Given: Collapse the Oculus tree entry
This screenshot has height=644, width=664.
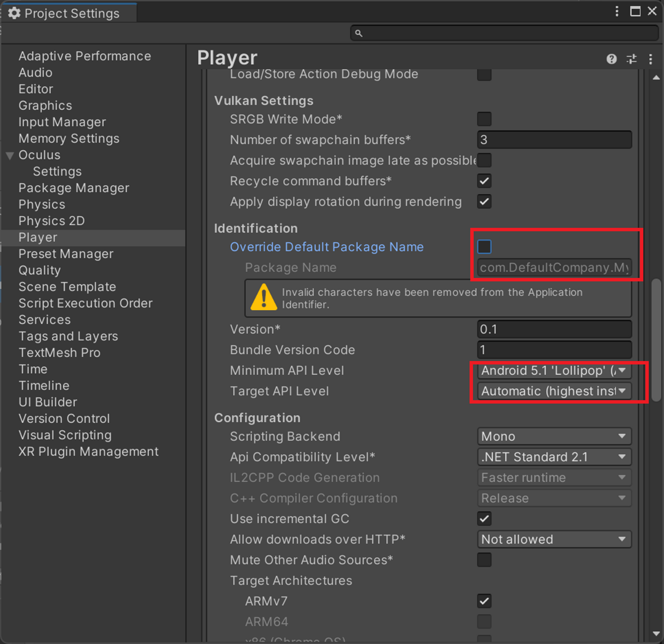Looking at the screenshot, I should click(x=10, y=155).
